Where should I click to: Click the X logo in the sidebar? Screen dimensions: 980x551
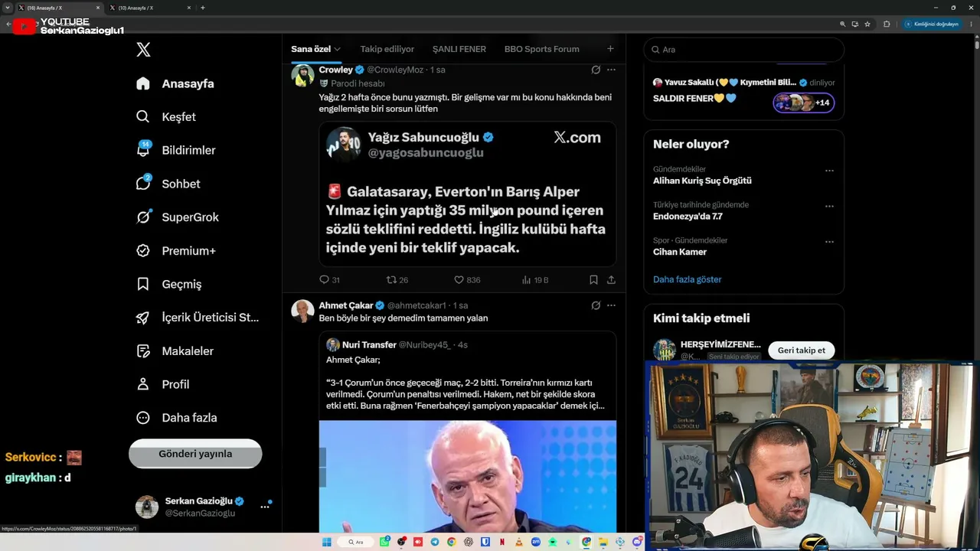(143, 50)
